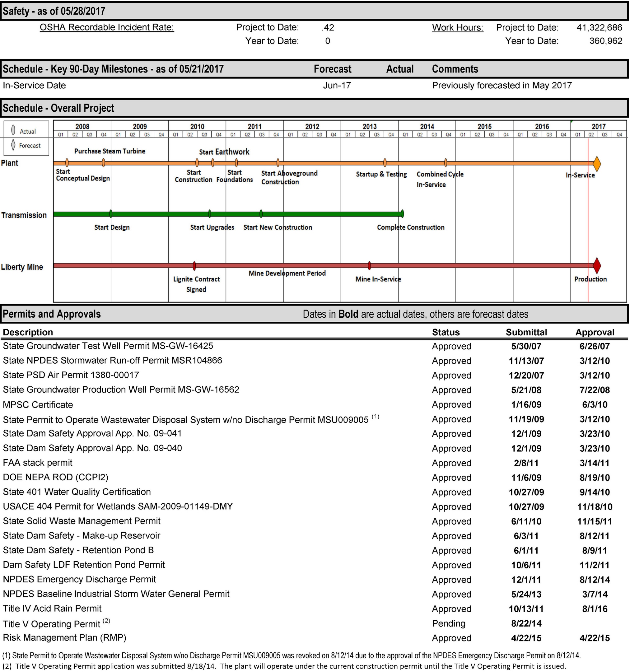Click the In-Service Date milestone row label
Screen dimensions: 630x672
(34, 85)
